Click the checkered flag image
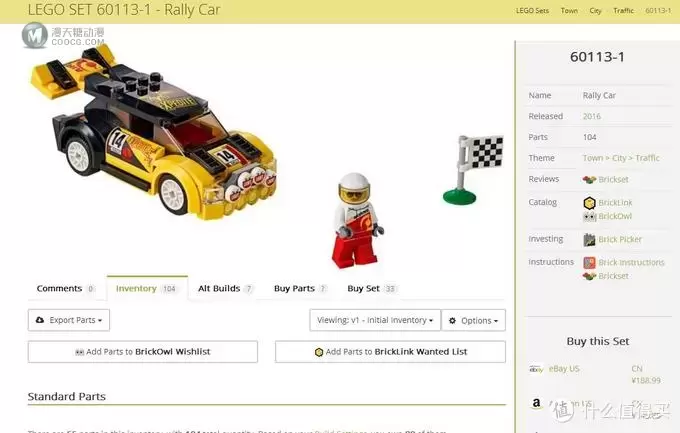 pyautogui.click(x=474, y=170)
